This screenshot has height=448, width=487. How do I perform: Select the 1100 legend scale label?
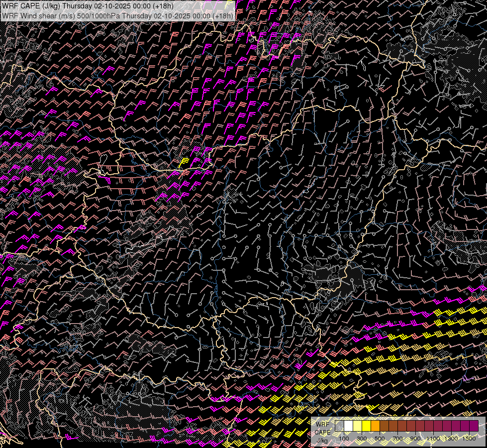coord(433,439)
